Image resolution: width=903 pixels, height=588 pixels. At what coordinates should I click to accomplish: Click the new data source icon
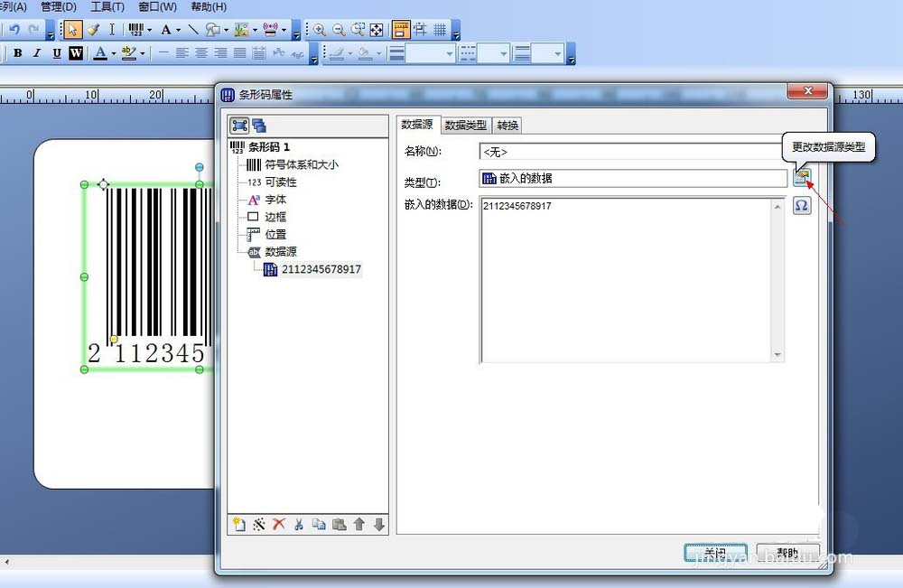pyautogui.click(x=238, y=524)
